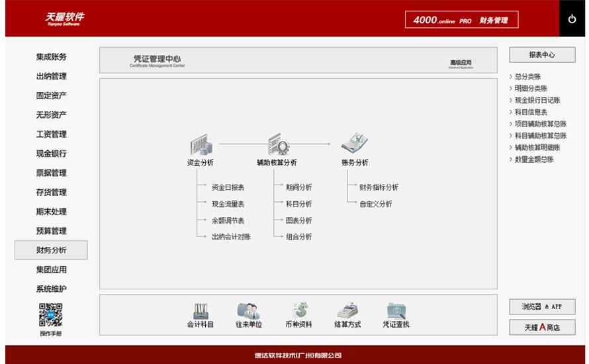This screenshot has width=589, height=364.
Task: Open 财务指标分析 link
Action: pos(379,187)
